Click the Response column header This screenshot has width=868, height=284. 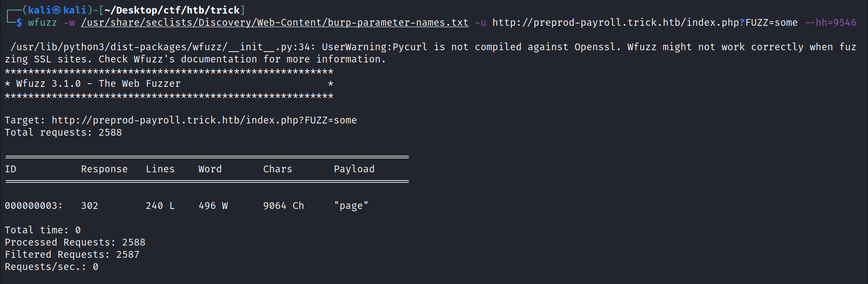click(104, 169)
